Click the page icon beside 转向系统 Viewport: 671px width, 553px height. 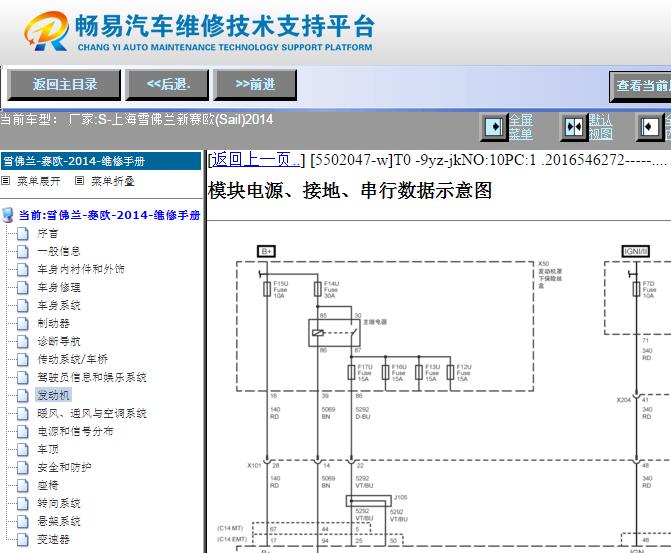pyautogui.click(x=23, y=503)
